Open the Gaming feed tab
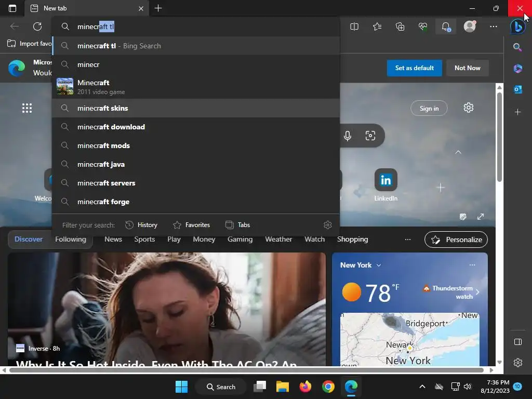This screenshot has width=532, height=399. coord(240,239)
